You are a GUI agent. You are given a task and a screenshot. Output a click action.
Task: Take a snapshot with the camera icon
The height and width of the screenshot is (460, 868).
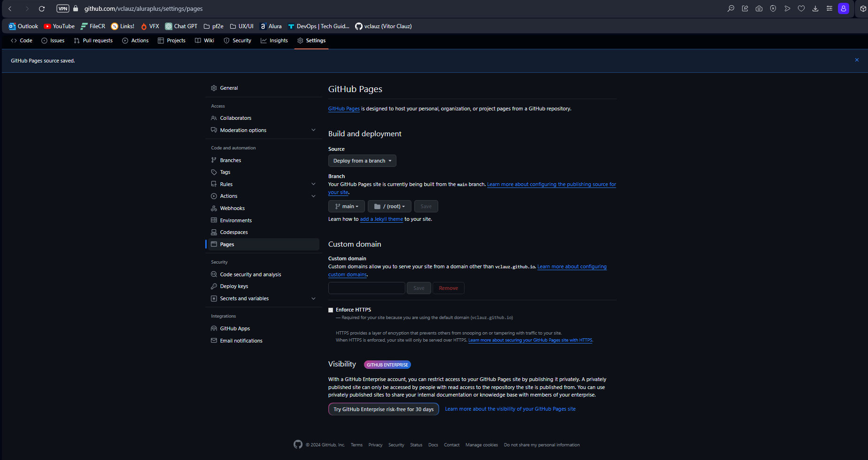point(759,8)
